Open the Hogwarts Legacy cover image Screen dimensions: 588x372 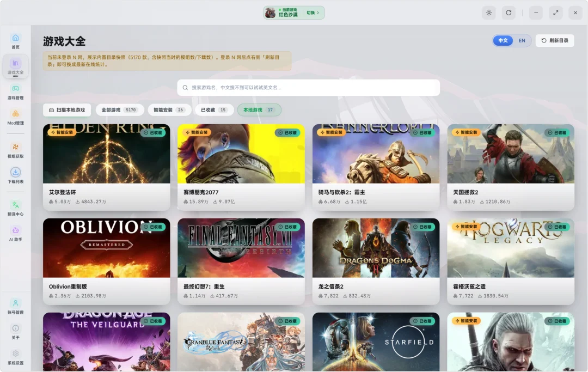pos(511,248)
